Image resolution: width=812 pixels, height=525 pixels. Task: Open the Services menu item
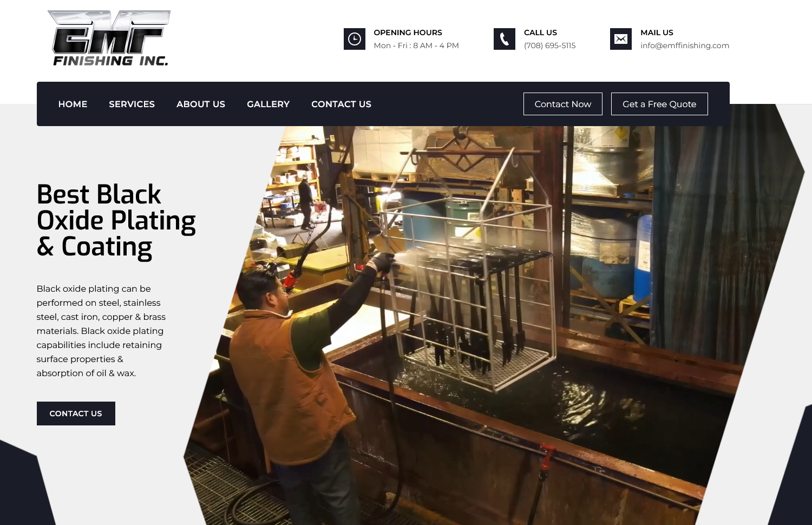pyautogui.click(x=132, y=104)
